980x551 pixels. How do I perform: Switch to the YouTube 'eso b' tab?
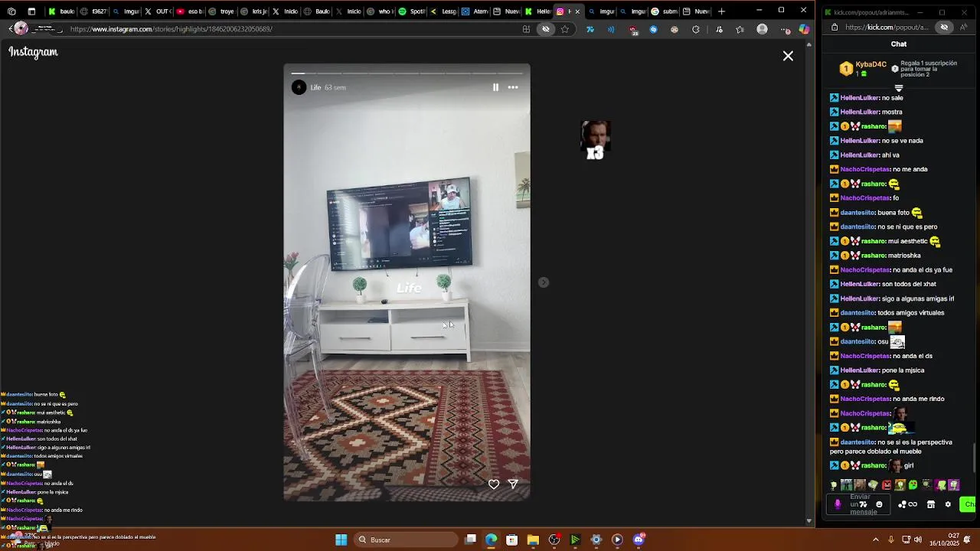(x=190, y=11)
